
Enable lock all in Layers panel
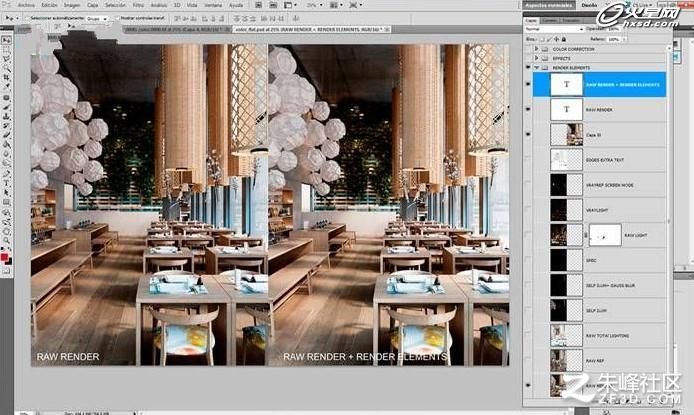[564, 39]
